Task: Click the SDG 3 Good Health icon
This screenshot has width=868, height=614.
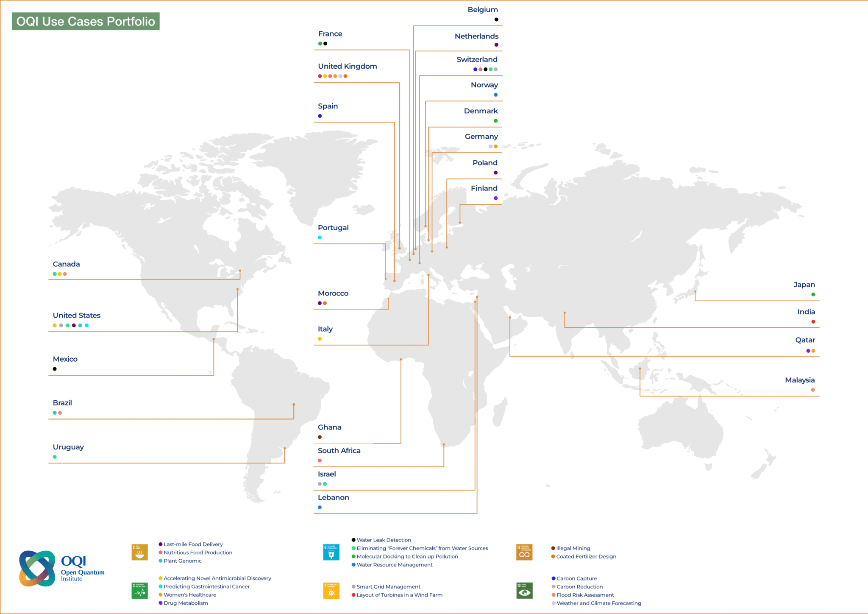Action: pyautogui.click(x=140, y=590)
